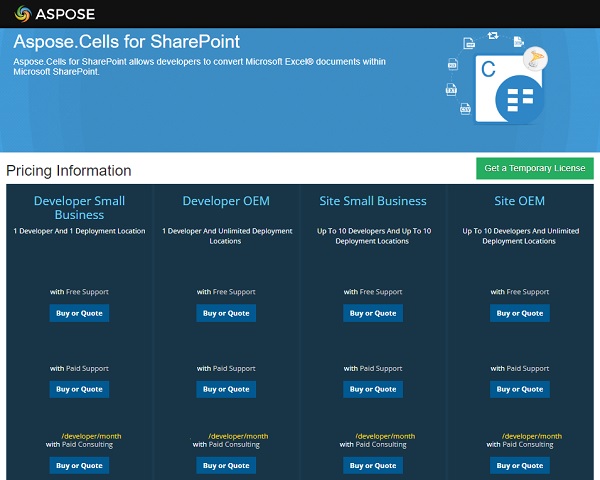Click the Site Small Business plan heading

(373, 201)
